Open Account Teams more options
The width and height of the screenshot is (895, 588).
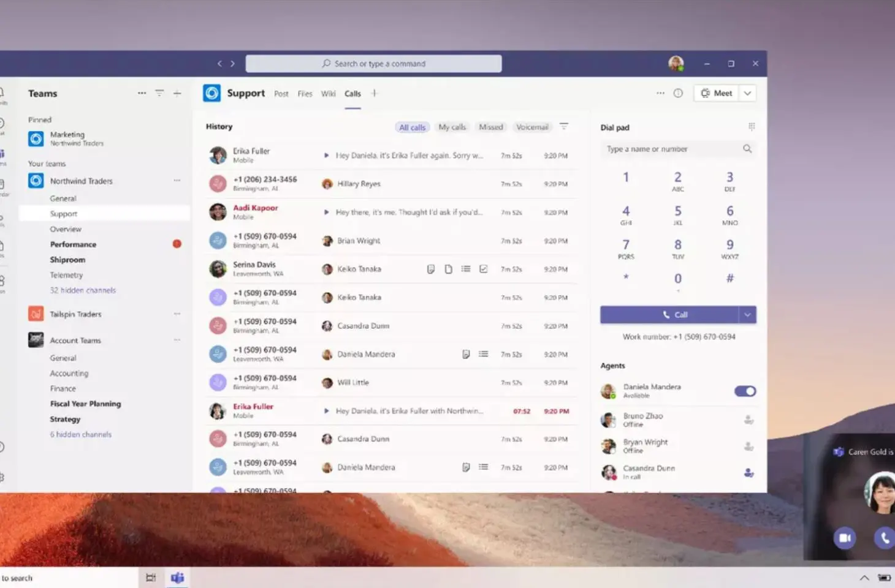click(x=177, y=340)
